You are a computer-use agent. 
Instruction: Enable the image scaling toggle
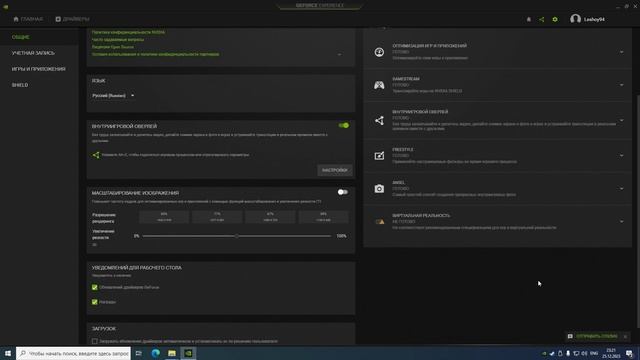tap(343, 192)
